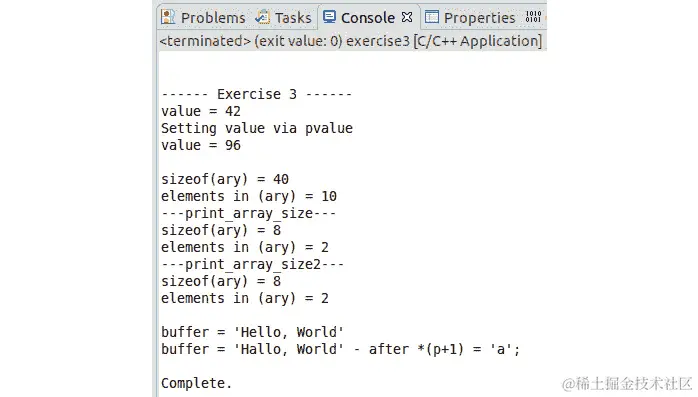Click the 'Exercise 3' header output line
The image size is (698, 397).
tap(256, 94)
